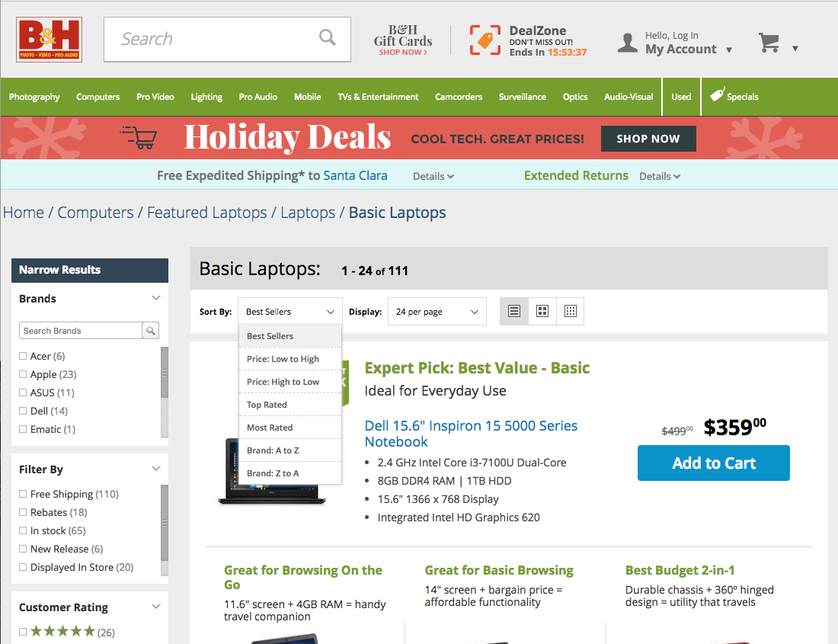Open the Computers navigation menu
The width and height of the screenshot is (838, 644).
pos(98,97)
